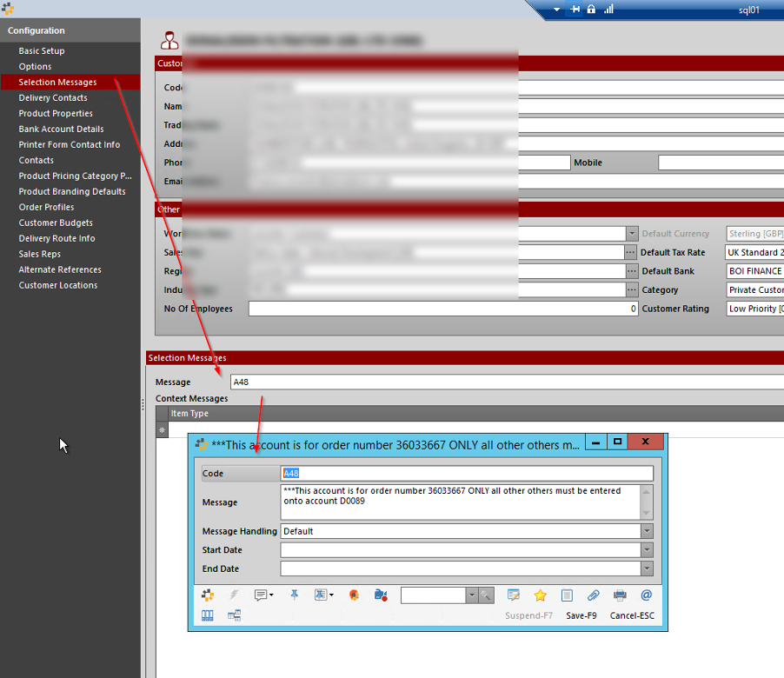Open the Default Currency dropdown arrow

coord(632,233)
